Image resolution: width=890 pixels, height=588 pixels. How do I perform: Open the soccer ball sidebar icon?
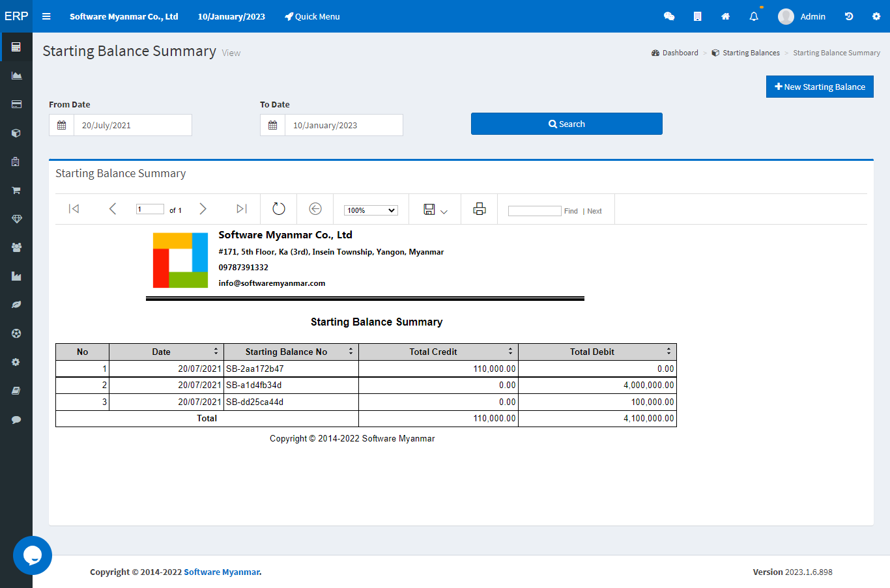click(x=16, y=333)
